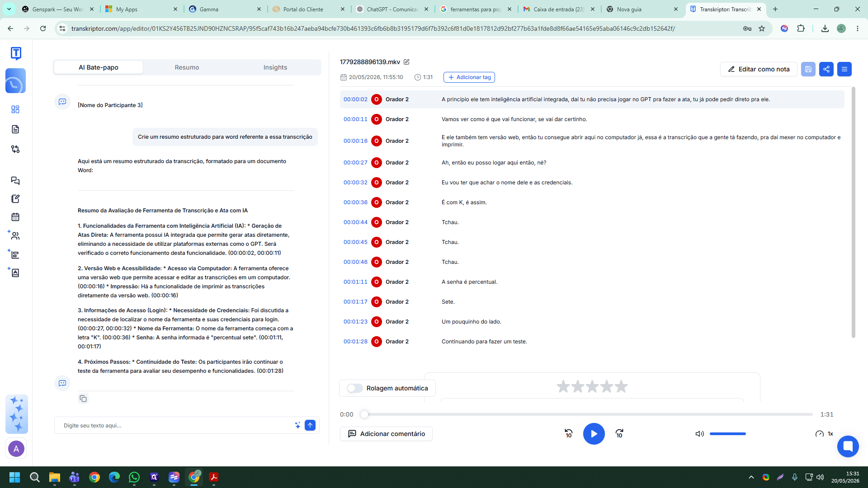
Task: Open the user avatar A icon
Action: pyautogui.click(x=16, y=449)
